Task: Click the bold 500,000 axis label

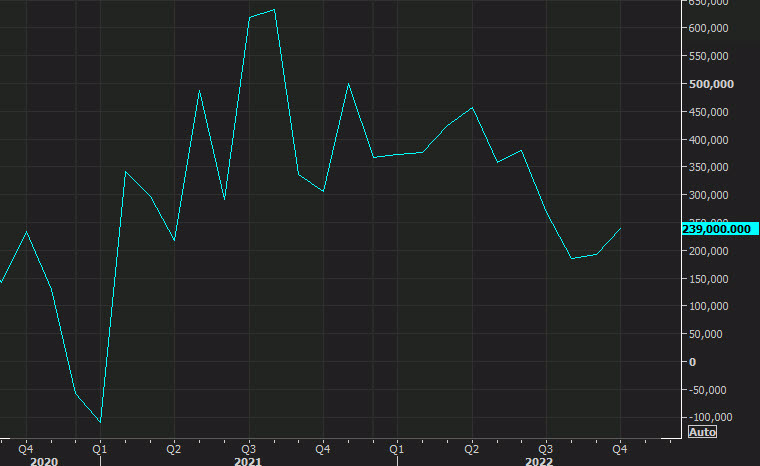Action: [711, 84]
